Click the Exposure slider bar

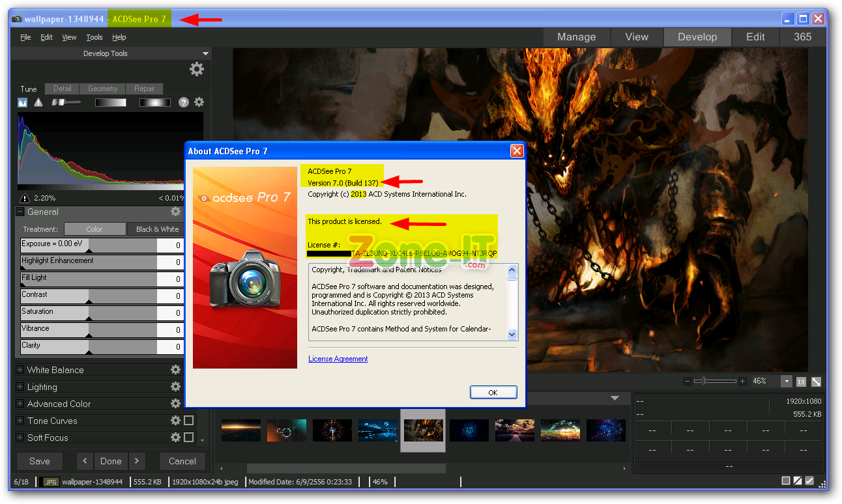(89, 245)
